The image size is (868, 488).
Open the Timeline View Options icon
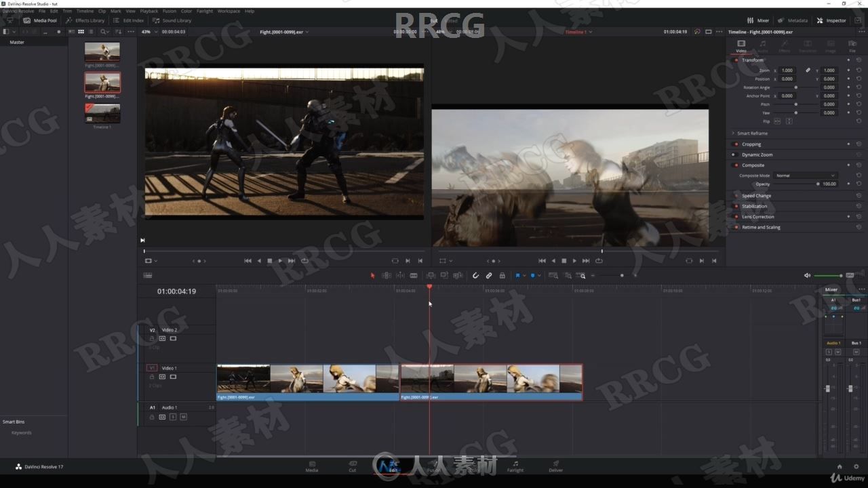(x=148, y=275)
